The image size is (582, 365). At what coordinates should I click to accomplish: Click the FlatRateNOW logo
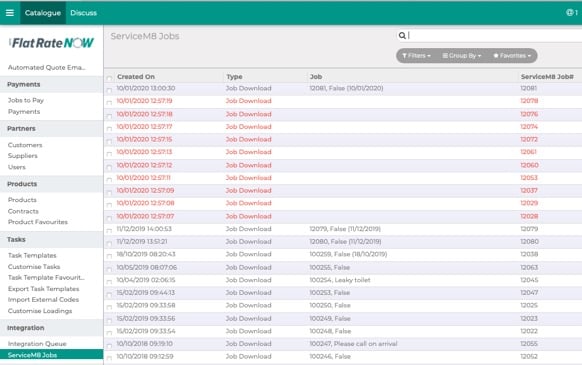(52, 43)
